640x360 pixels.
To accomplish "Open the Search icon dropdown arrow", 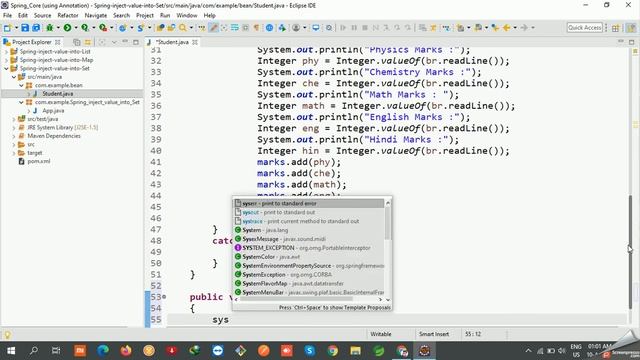I will (x=191, y=28).
